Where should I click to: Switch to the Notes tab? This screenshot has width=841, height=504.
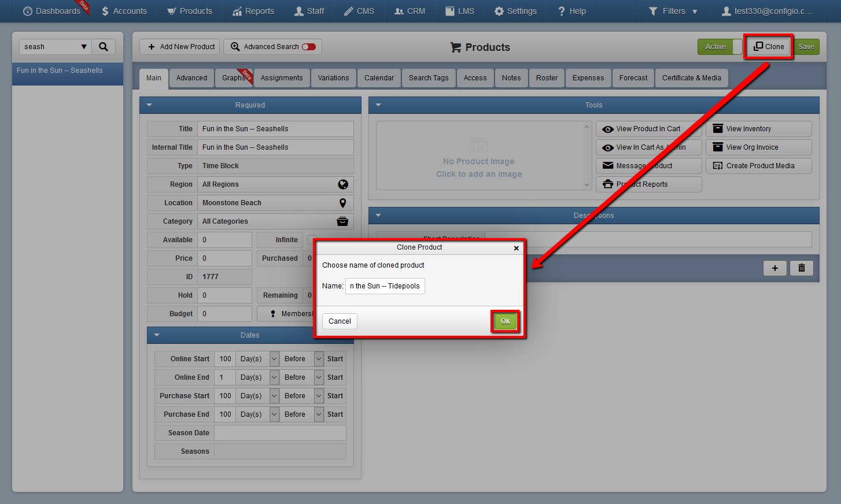[x=511, y=78]
